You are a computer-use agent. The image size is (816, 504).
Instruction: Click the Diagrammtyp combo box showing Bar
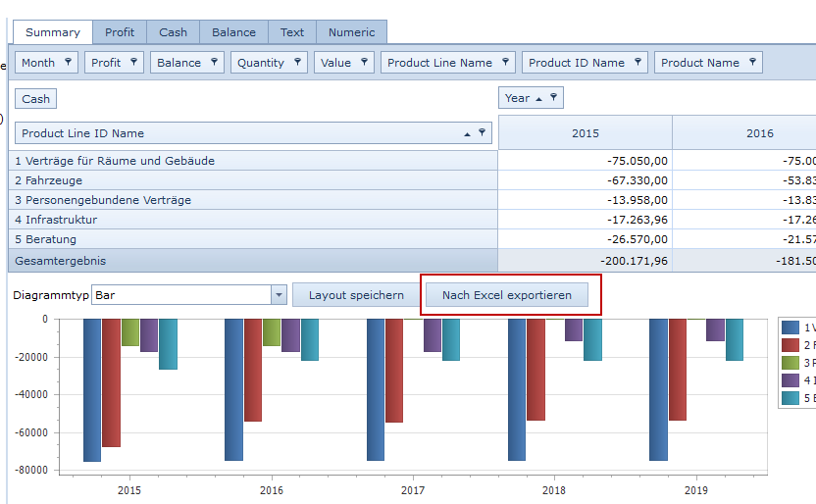point(180,295)
